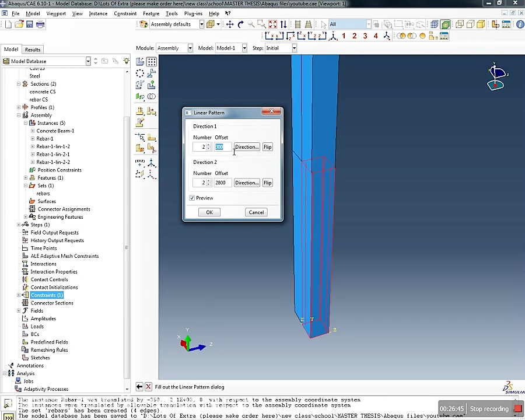Click Direction 1 Direction... button
525x420 pixels.
247,146
